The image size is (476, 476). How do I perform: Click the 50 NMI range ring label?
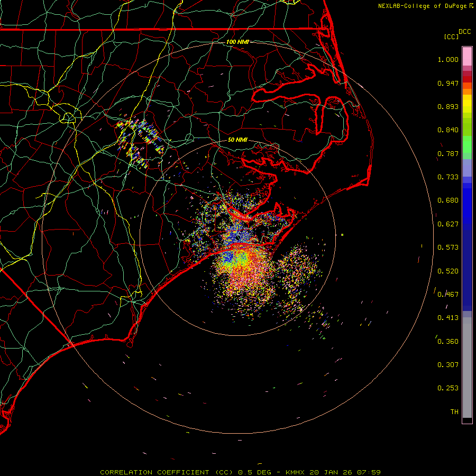pyautogui.click(x=237, y=140)
